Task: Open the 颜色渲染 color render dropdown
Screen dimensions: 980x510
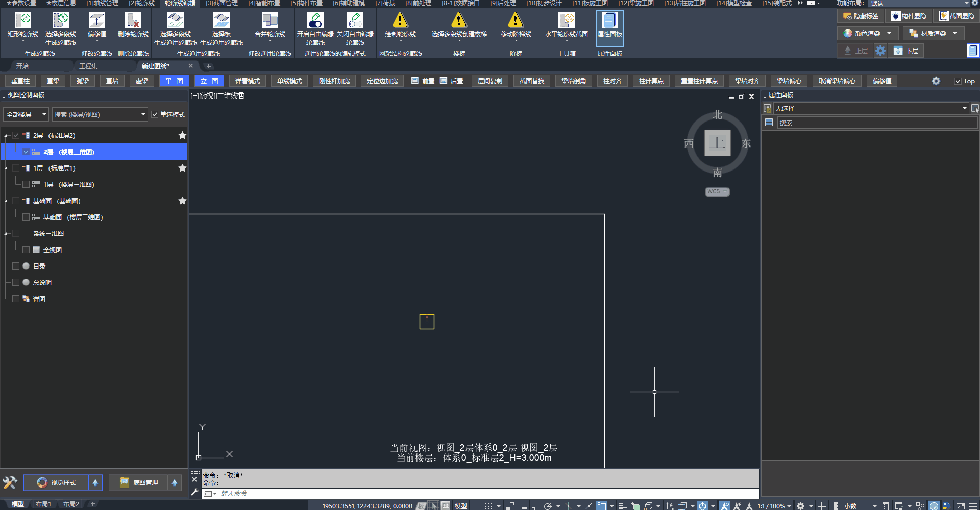Action: (889, 34)
